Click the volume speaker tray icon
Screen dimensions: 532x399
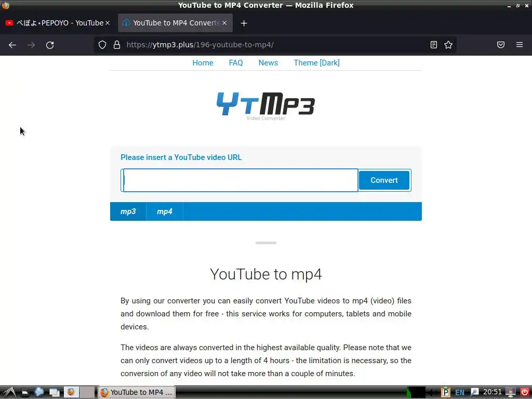click(433, 393)
